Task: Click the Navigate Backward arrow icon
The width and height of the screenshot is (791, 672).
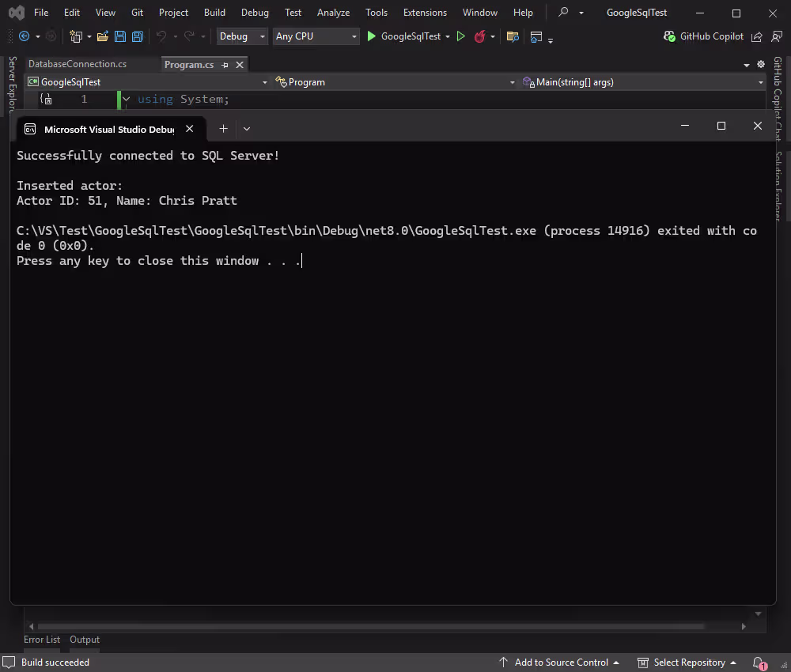Action: [25, 36]
